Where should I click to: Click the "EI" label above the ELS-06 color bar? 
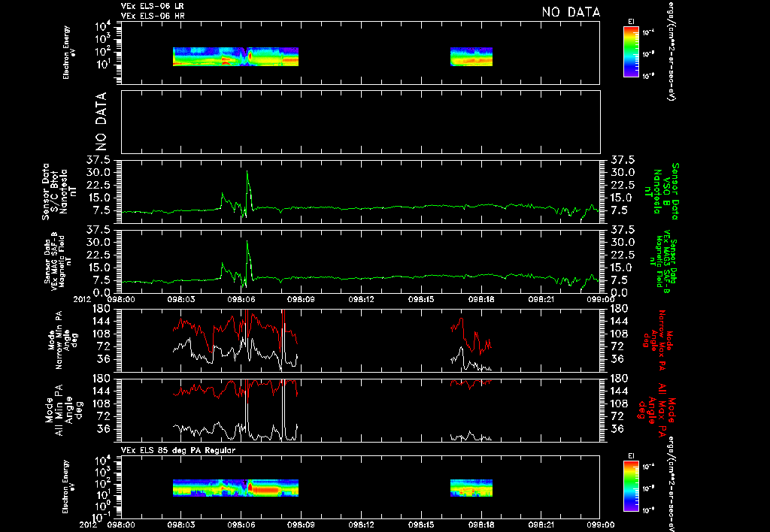coord(631,22)
